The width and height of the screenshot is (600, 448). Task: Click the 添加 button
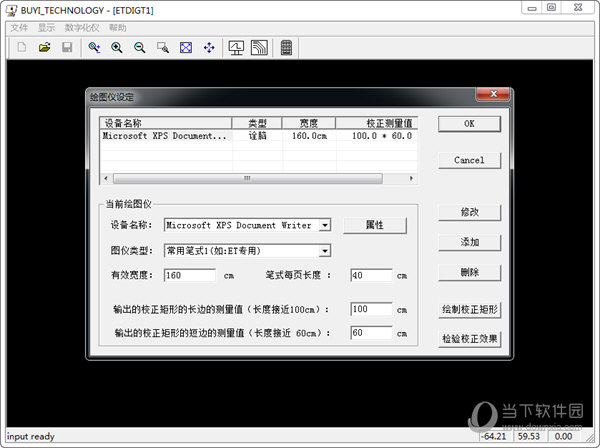coord(469,243)
